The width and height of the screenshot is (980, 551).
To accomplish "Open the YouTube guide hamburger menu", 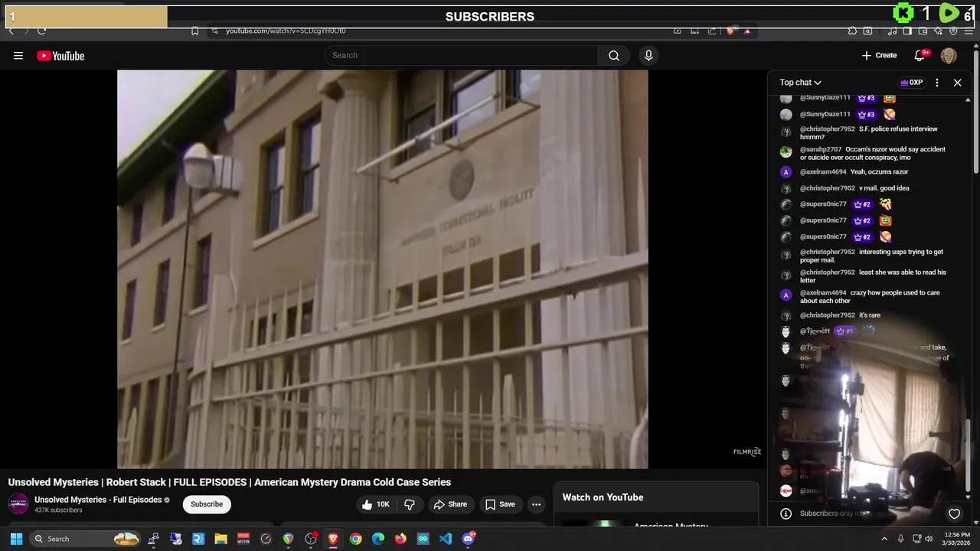I will tap(18, 55).
